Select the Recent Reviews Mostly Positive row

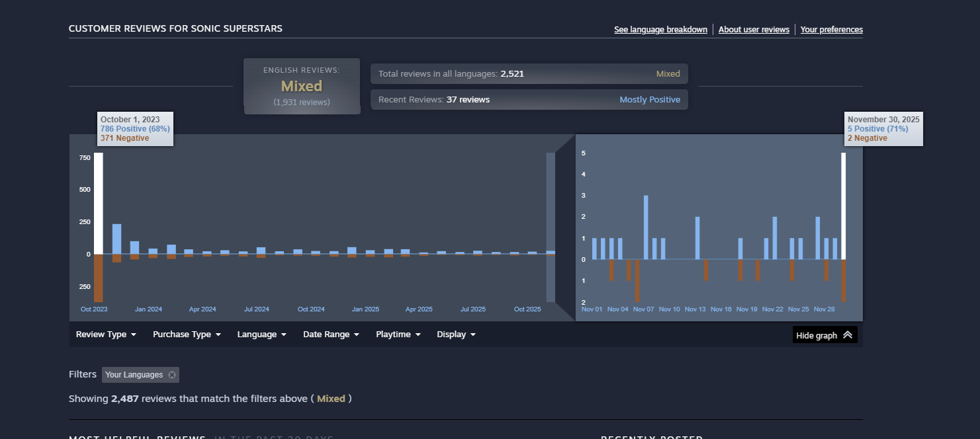(x=529, y=100)
